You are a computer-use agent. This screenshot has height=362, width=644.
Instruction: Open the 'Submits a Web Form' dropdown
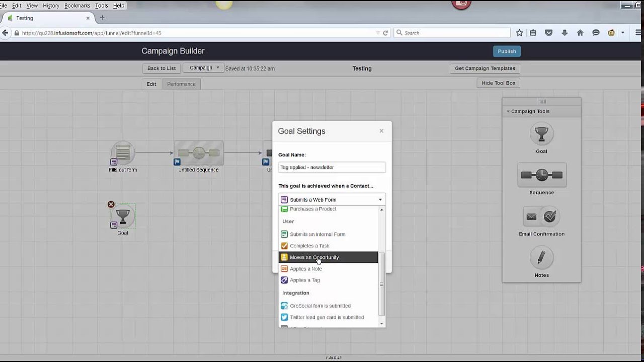pos(332,200)
